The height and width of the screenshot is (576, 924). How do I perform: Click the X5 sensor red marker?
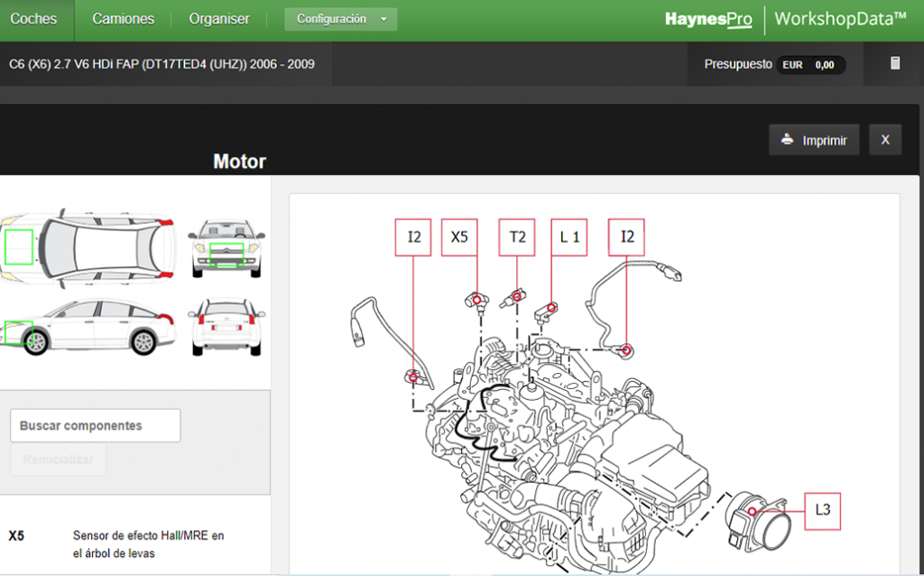476,301
